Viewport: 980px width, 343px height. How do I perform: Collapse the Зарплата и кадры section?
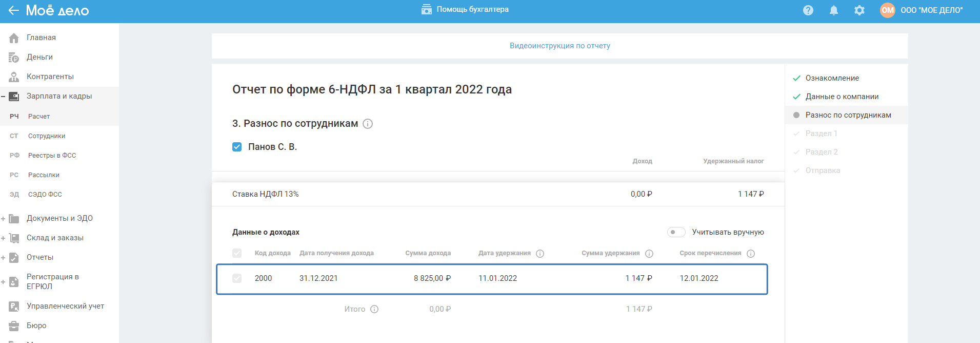coord(4,97)
